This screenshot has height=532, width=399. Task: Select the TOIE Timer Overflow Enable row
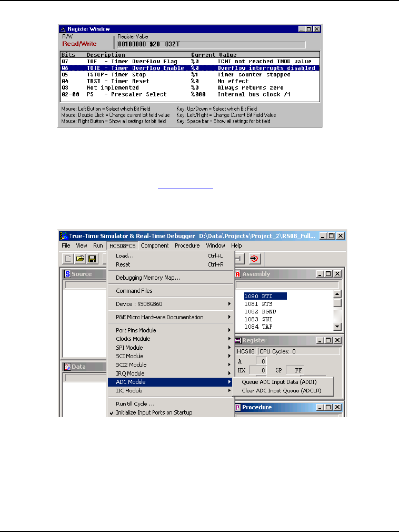coord(190,68)
